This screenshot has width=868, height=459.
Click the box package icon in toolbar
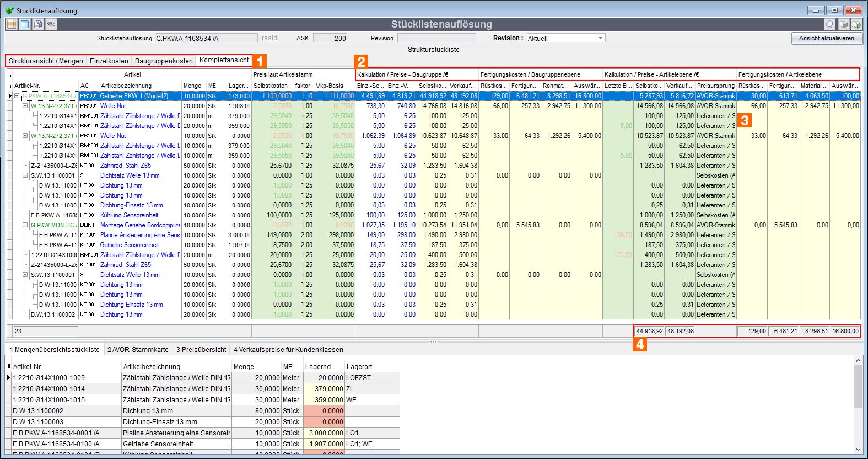click(844, 24)
